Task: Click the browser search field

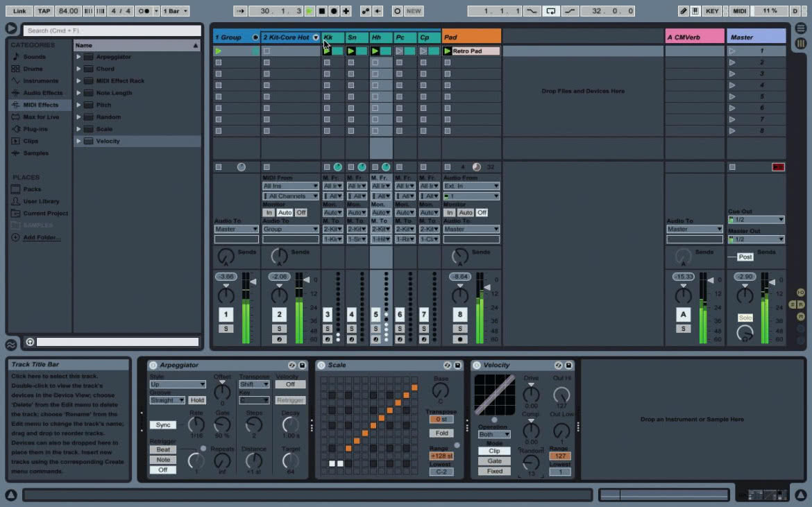Action: (x=112, y=31)
